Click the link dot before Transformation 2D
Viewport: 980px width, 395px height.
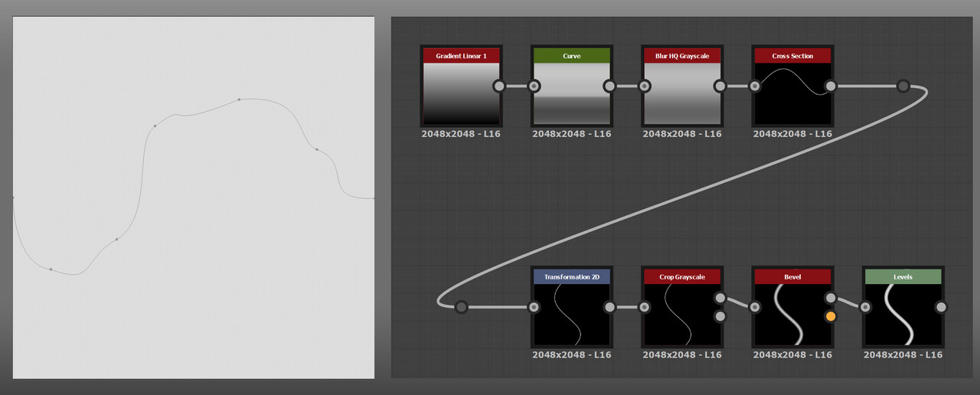461,308
